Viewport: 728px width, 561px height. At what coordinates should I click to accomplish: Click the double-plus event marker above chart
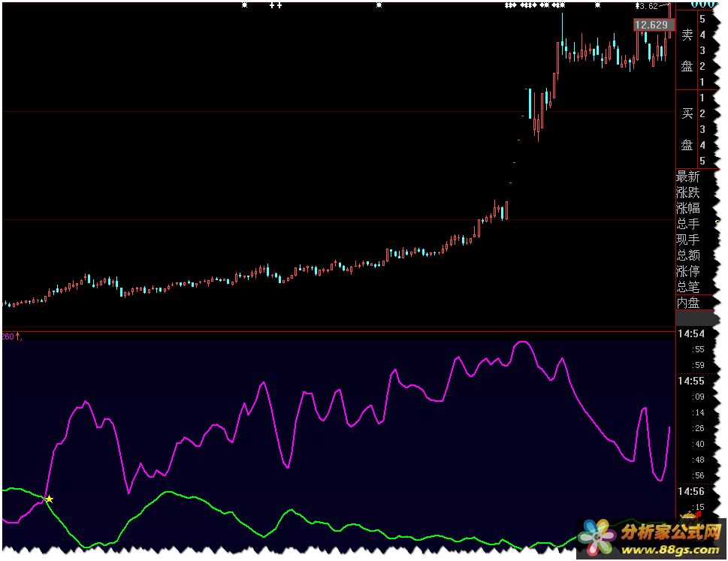click(276, 5)
